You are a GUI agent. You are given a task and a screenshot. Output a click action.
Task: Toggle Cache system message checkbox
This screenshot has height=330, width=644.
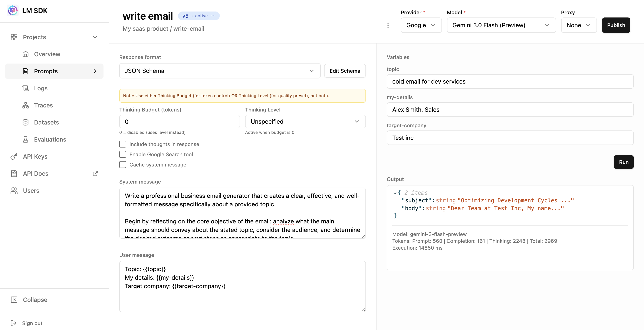[x=122, y=165]
